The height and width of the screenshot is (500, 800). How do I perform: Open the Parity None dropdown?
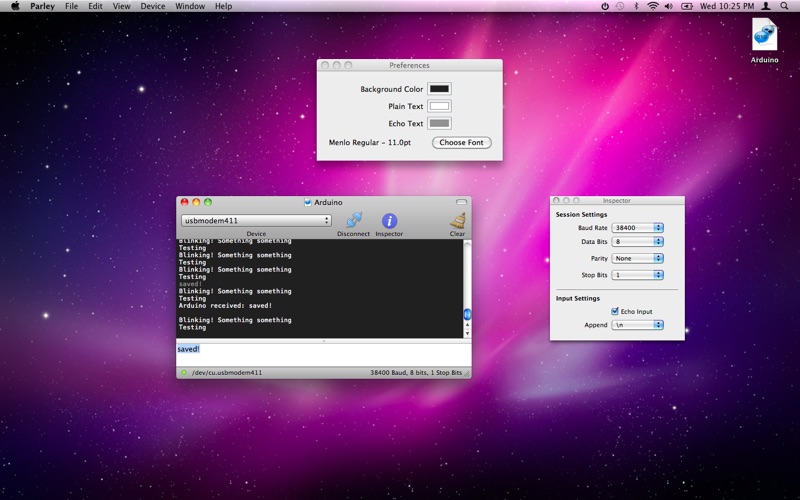[637, 258]
